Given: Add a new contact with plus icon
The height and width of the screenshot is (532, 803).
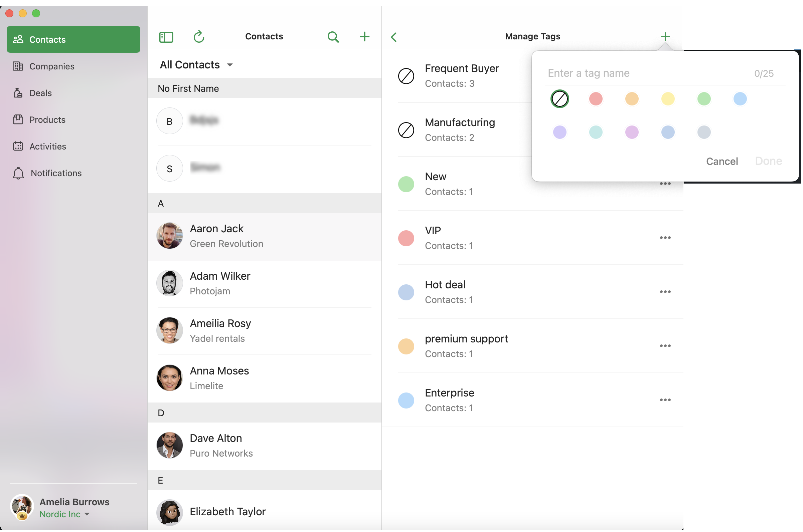Looking at the screenshot, I should [364, 37].
